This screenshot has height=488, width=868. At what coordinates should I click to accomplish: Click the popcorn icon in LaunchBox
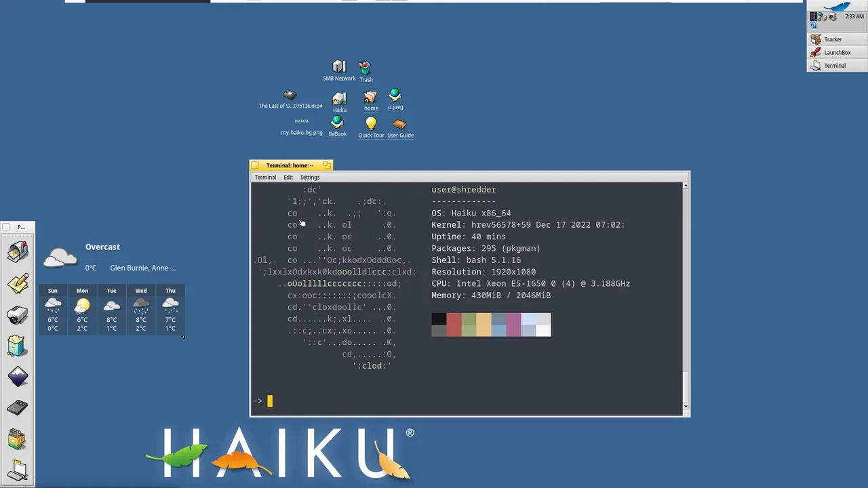(x=18, y=346)
